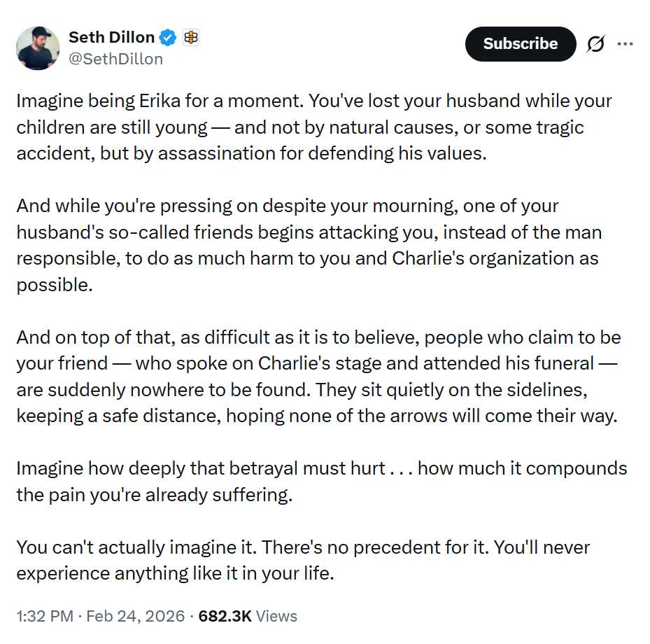Click the 682.3K view count
Screen dimensions: 650x644
225,616
